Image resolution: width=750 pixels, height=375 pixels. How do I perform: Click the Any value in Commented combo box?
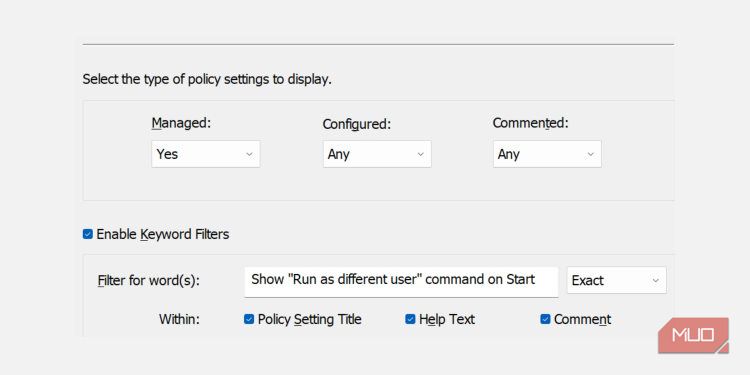pos(508,154)
